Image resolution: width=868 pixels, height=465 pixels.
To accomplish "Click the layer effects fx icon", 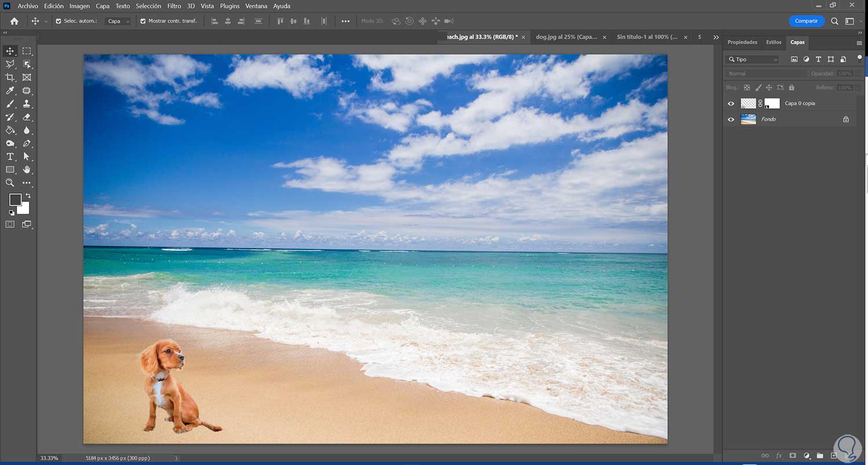I will (x=779, y=456).
